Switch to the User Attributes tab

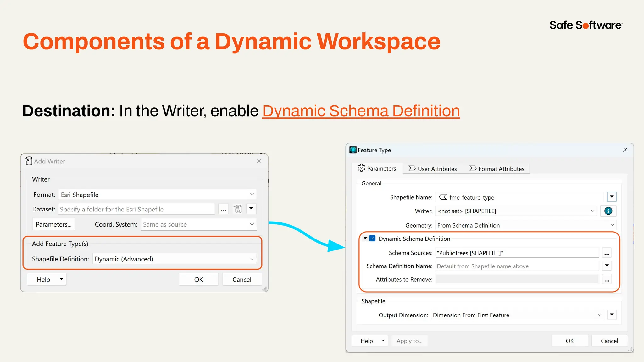point(433,169)
